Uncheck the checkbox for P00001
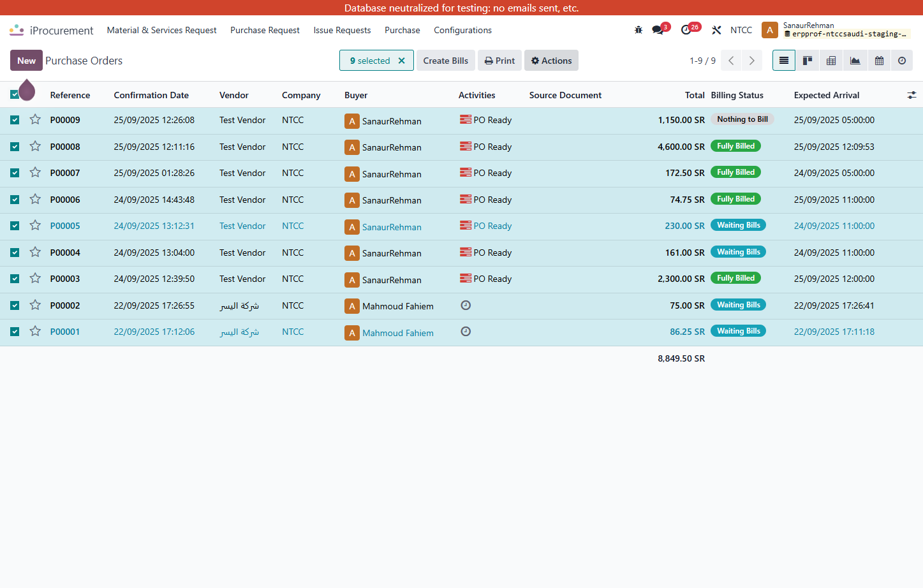Image resolution: width=923 pixels, height=588 pixels. (15, 332)
